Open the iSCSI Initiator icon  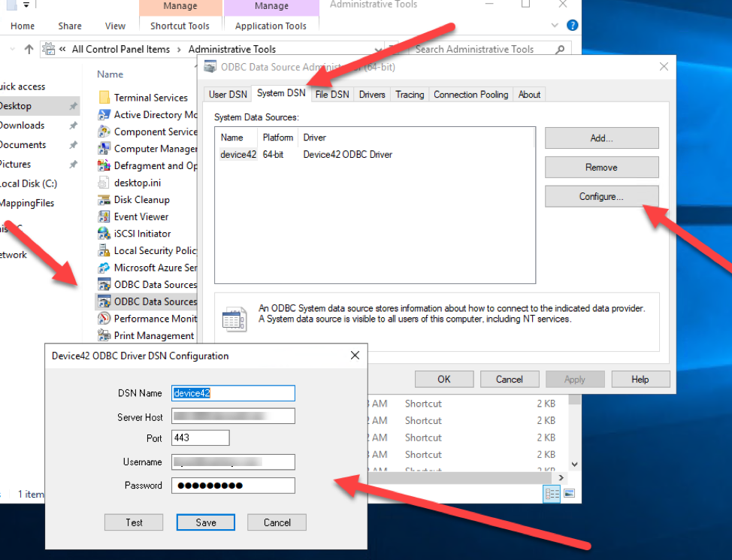coord(104,234)
